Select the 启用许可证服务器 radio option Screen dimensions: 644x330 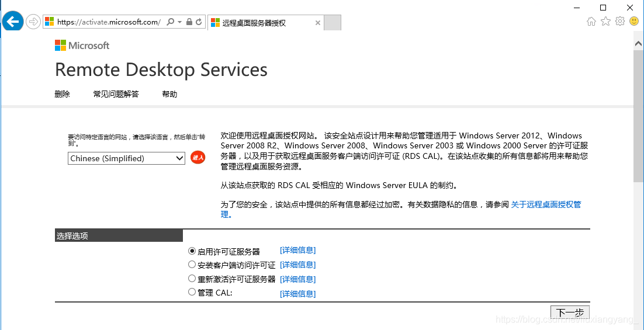(192, 251)
